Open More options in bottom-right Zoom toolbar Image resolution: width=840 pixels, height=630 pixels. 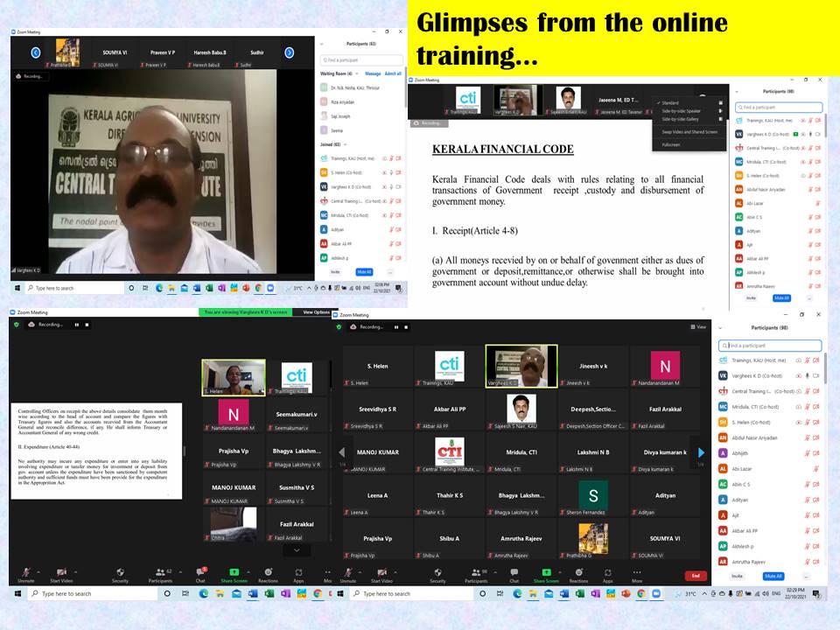[636, 575]
